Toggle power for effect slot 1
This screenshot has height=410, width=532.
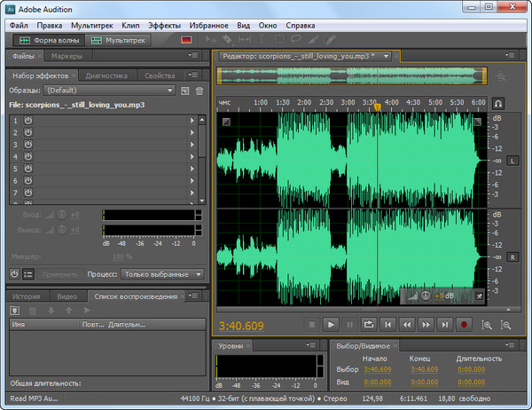coord(27,120)
